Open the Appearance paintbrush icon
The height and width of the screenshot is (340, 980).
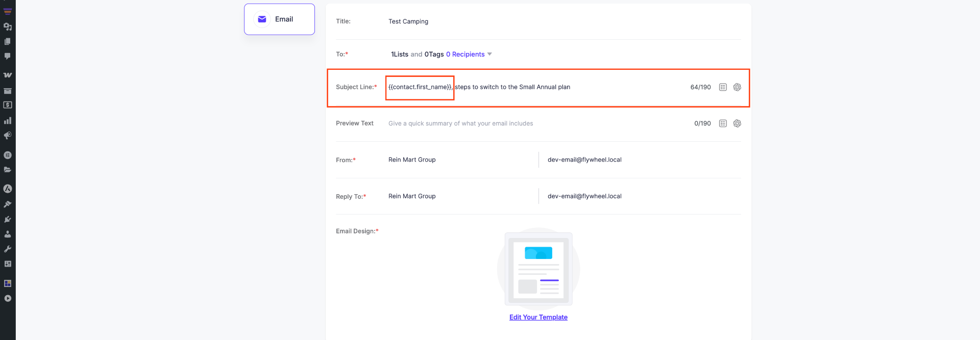point(8,204)
